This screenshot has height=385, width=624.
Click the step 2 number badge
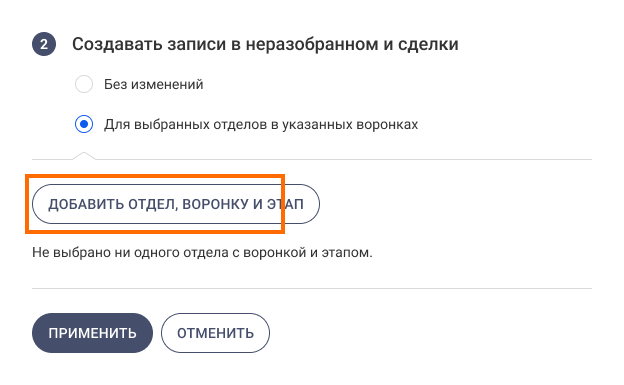44,44
